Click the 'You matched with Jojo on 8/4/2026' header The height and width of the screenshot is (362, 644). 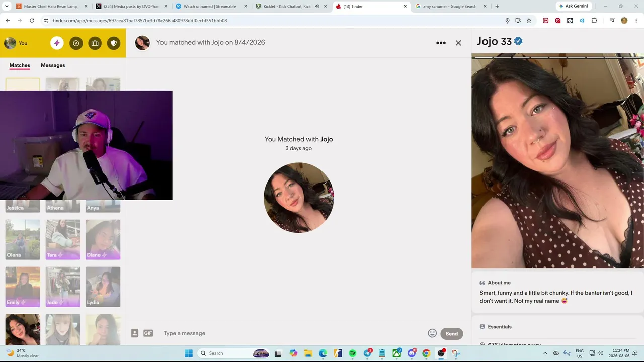(210, 42)
